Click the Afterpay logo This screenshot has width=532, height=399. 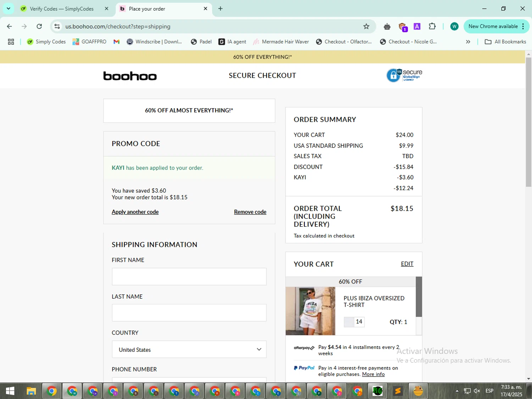click(x=304, y=348)
